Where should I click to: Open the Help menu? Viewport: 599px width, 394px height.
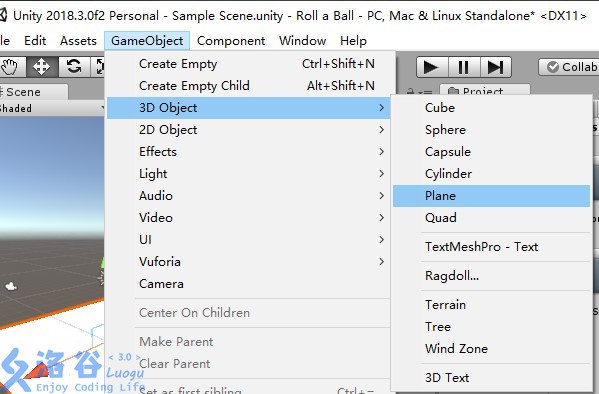coord(353,41)
